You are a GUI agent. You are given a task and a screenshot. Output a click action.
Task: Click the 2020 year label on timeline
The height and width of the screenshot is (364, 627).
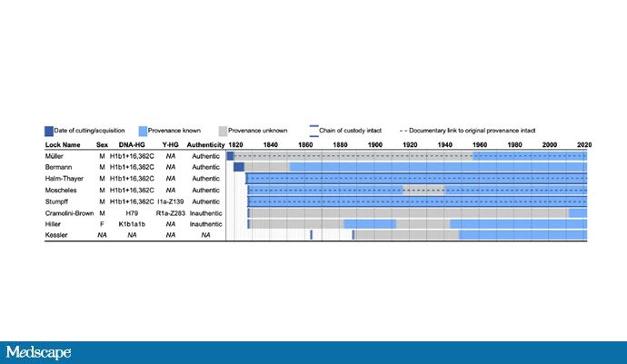tap(584, 145)
